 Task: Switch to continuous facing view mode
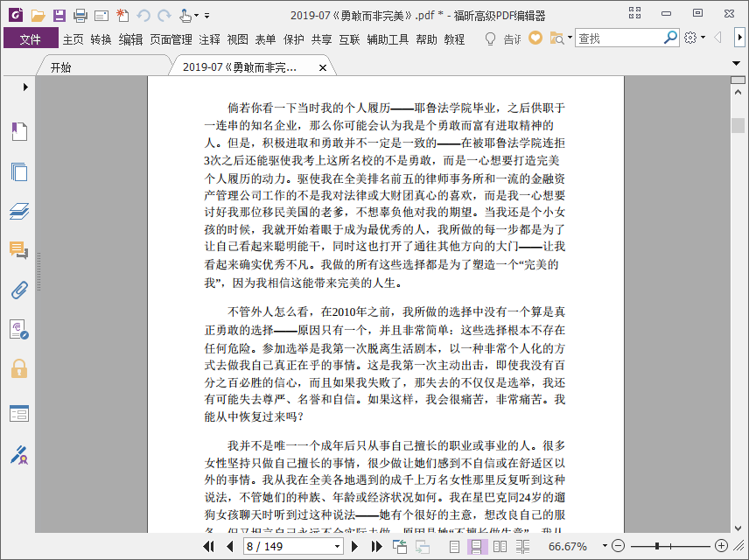[522, 546]
